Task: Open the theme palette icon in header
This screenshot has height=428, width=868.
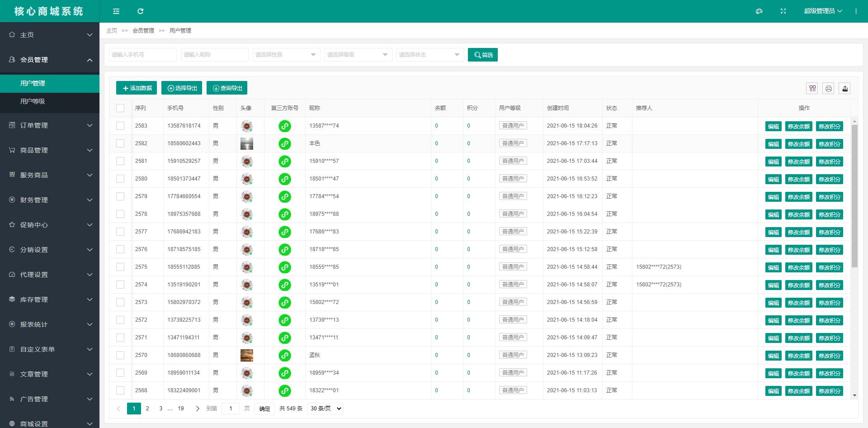Action: [759, 11]
